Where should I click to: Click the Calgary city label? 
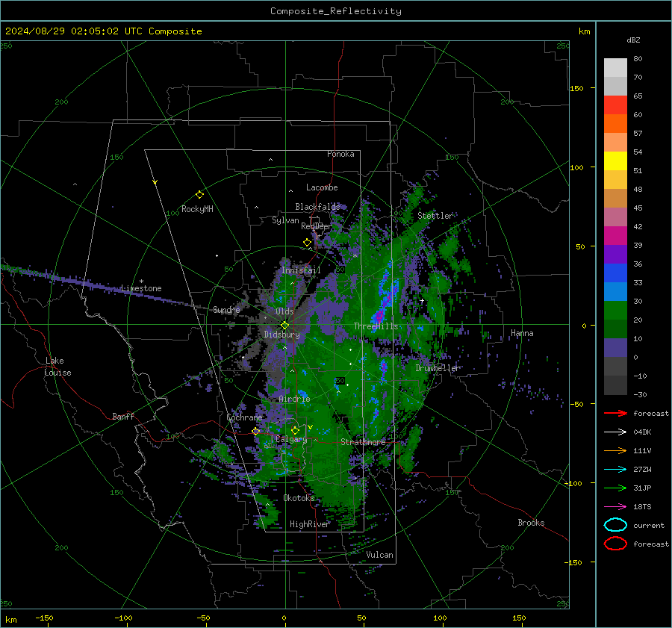[291, 439]
